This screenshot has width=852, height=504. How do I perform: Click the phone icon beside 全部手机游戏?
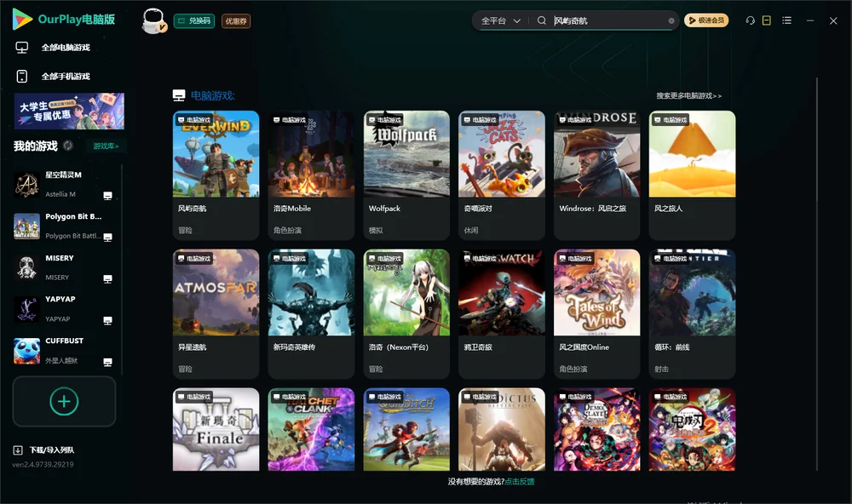point(22,76)
